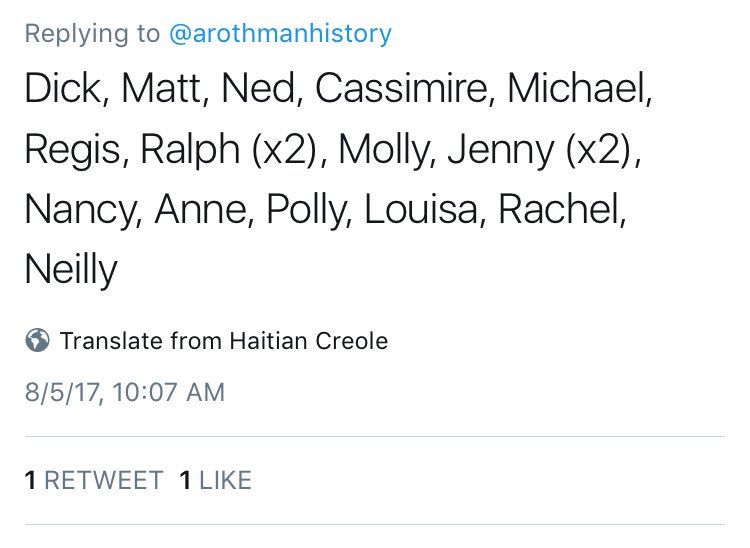The image size is (750, 548).
Task: Click the first name Dick in the tweet
Action: point(63,88)
